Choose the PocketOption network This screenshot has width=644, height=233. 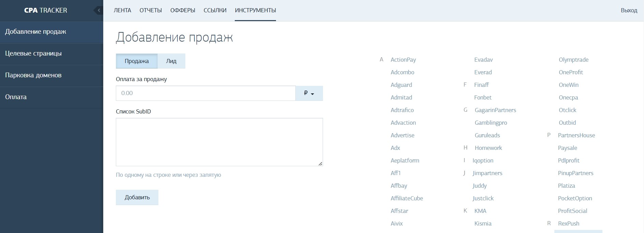(575, 198)
